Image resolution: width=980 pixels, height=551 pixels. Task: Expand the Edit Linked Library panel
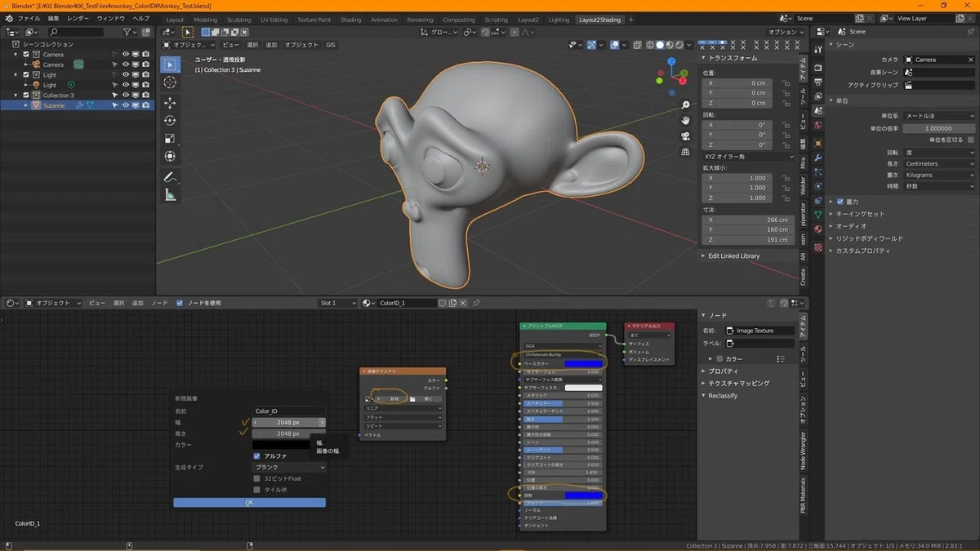pyautogui.click(x=734, y=256)
